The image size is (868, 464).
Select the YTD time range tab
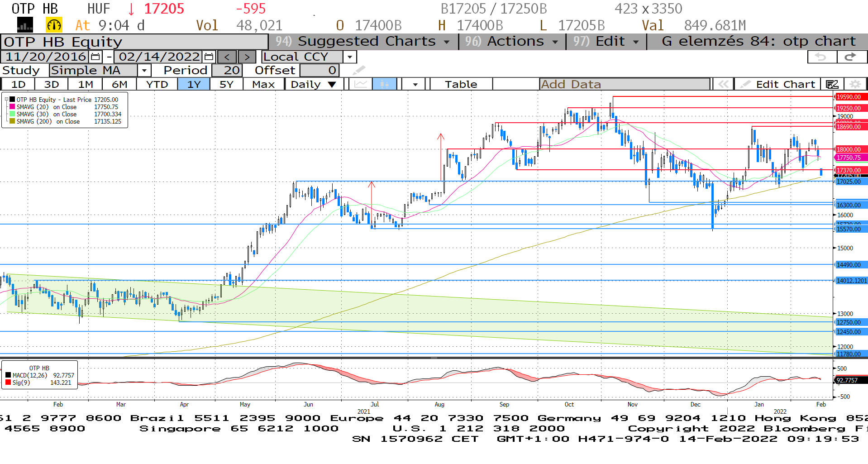(x=157, y=84)
